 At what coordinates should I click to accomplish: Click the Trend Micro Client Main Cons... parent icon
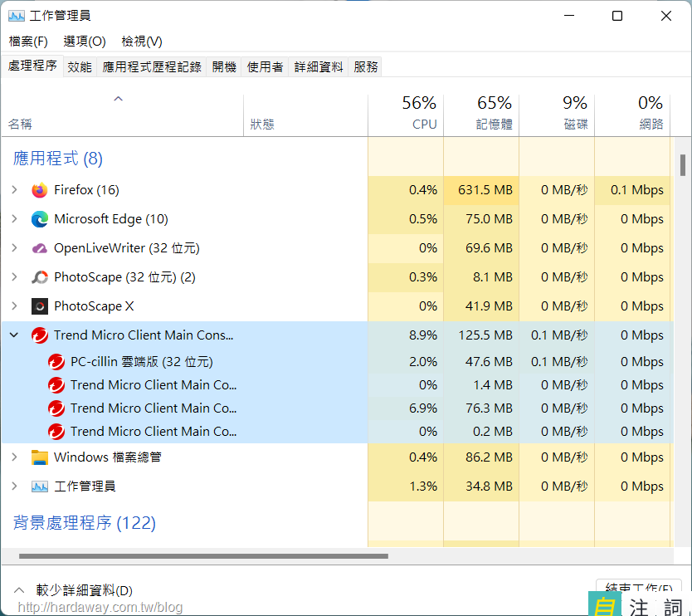point(39,335)
